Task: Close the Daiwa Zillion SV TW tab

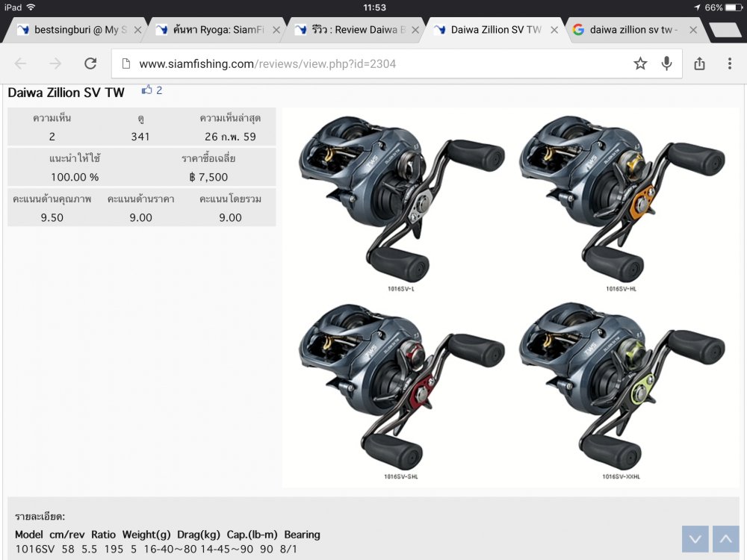Action: pos(554,30)
